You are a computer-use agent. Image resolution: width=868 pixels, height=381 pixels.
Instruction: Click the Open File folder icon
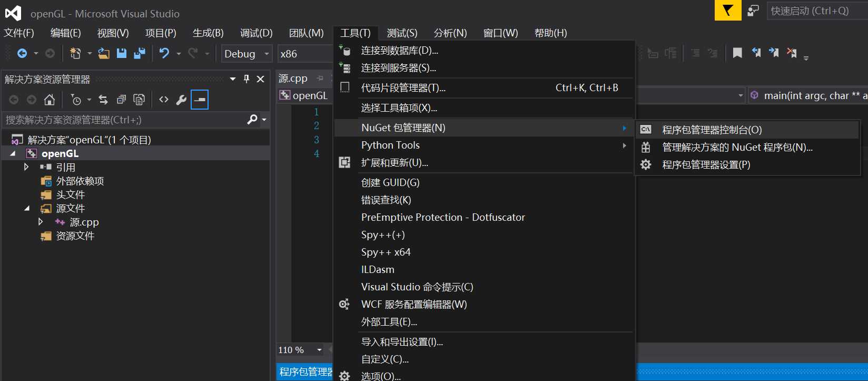tap(104, 53)
